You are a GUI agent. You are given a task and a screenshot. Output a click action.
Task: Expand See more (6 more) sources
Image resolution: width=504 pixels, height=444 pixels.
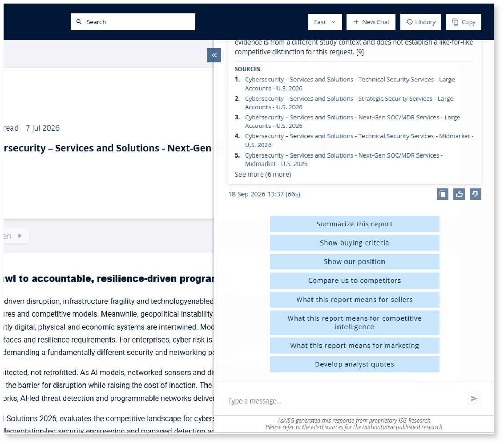[262, 175]
